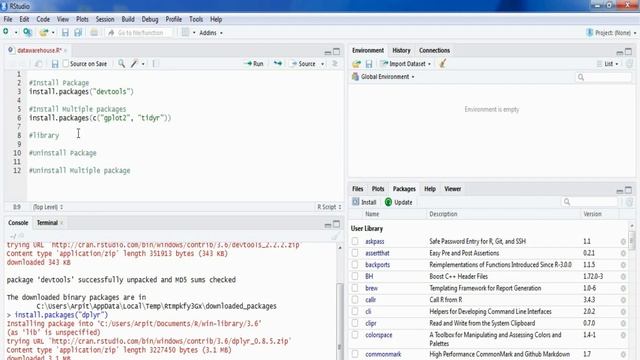Maximize the Environment pane
The height and width of the screenshot is (360, 640).
point(628,51)
